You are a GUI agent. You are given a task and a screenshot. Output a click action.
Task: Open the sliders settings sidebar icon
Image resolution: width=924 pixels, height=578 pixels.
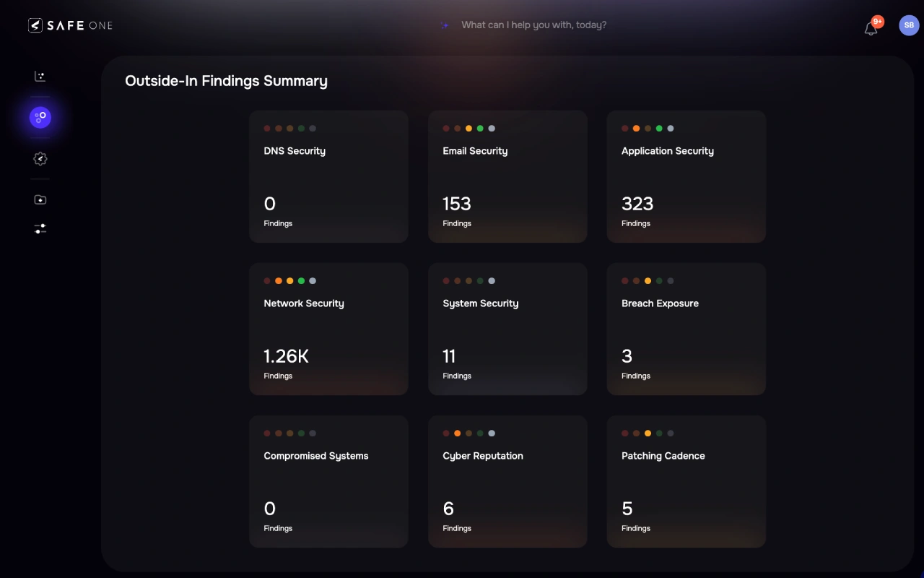pyautogui.click(x=40, y=229)
